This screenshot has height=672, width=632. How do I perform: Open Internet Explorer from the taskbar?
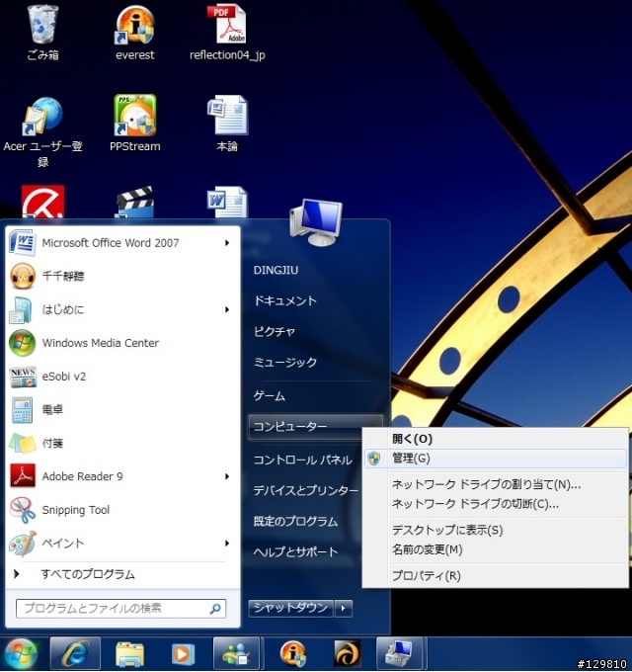click(x=75, y=654)
